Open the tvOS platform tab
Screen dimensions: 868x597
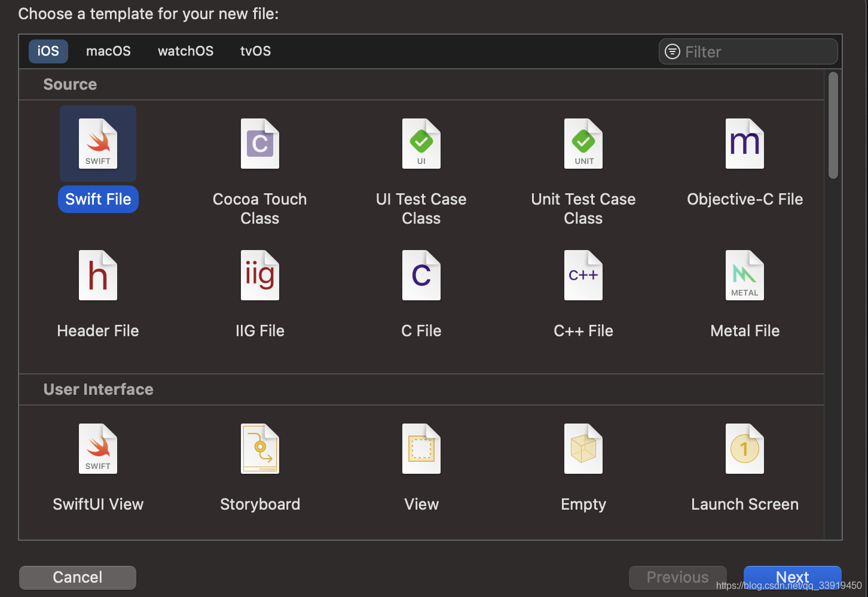point(255,51)
